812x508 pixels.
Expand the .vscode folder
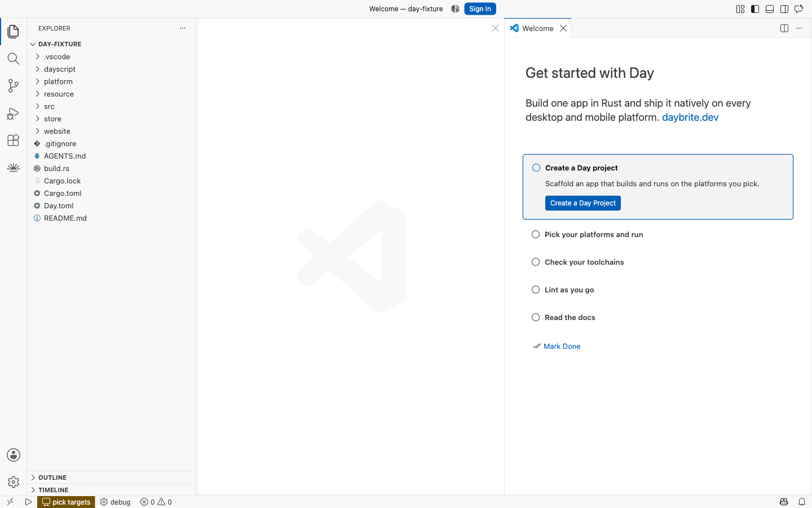click(112, 56)
